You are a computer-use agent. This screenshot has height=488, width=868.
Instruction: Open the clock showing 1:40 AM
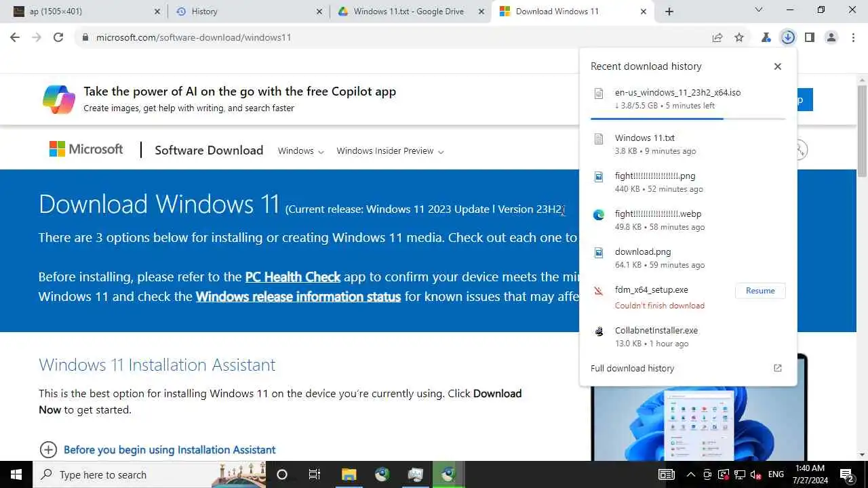click(810, 474)
